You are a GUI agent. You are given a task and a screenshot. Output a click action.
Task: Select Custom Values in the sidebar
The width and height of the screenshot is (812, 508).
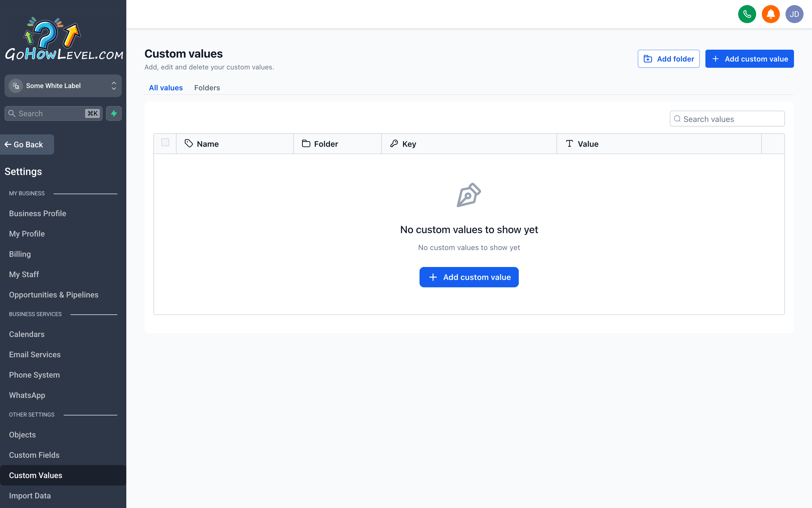click(63, 476)
